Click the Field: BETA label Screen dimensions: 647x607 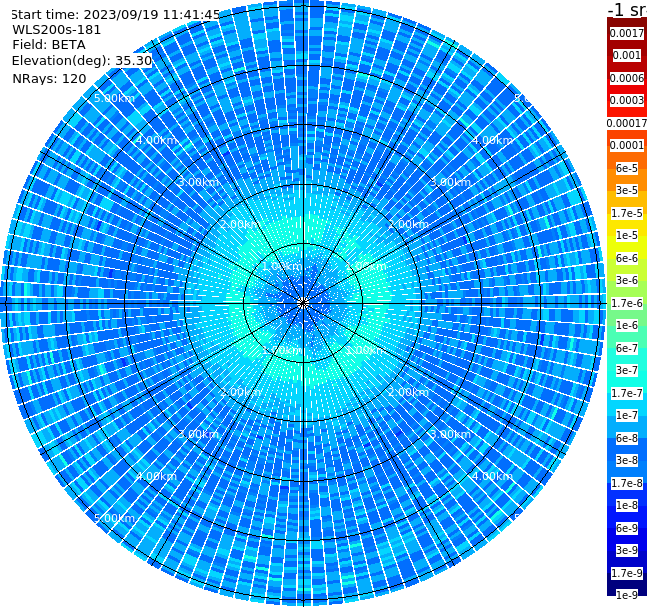49,45
